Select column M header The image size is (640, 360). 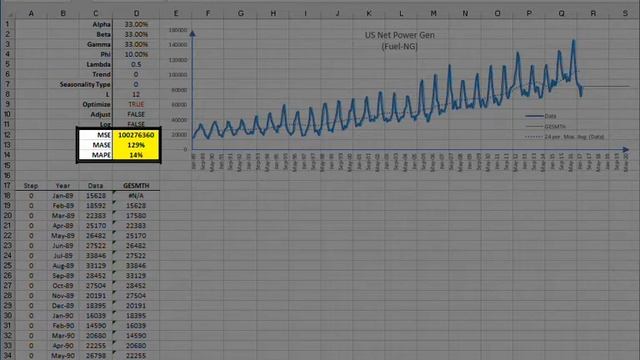pyautogui.click(x=433, y=13)
